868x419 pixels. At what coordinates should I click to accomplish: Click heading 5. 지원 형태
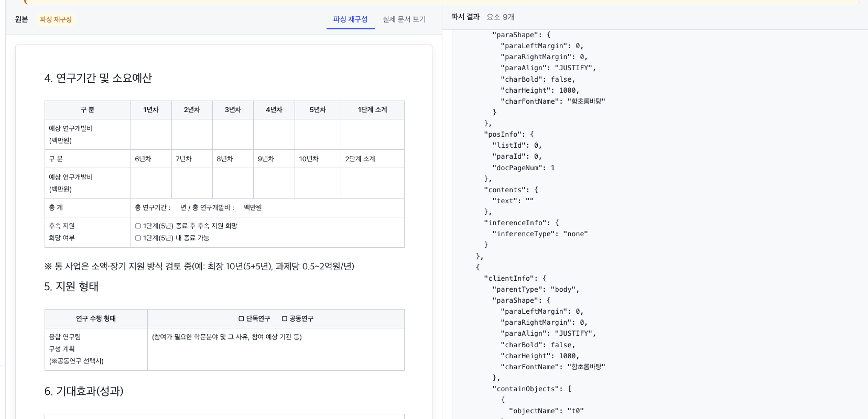tap(71, 286)
